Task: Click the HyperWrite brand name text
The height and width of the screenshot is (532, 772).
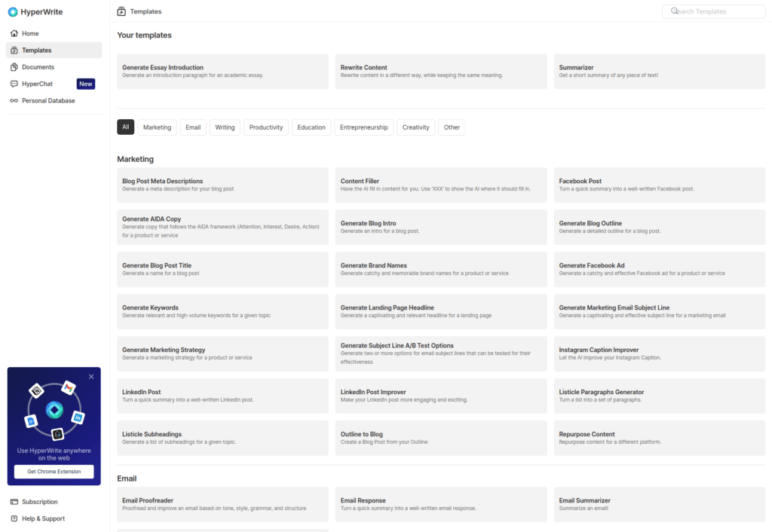Action: click(41, 12)
